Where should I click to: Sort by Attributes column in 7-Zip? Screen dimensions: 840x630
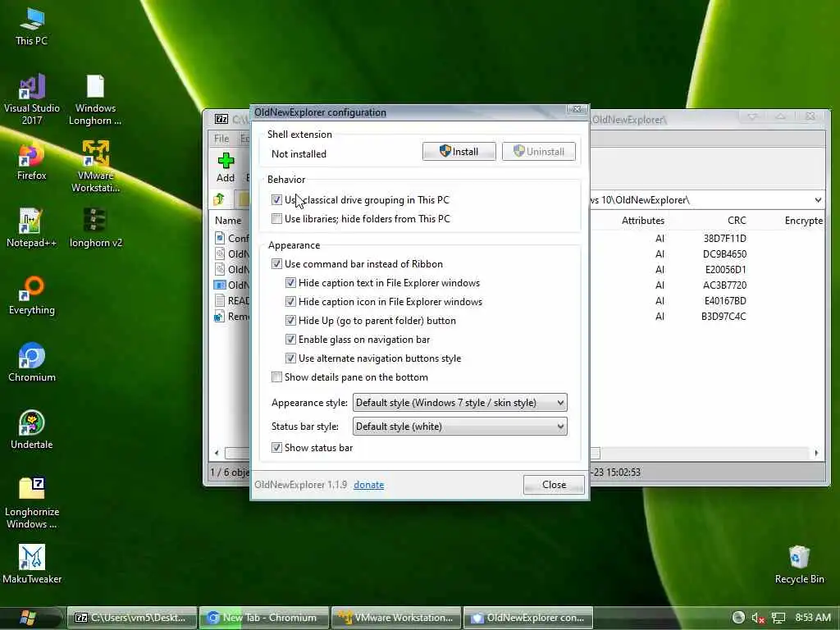[642, 220]
